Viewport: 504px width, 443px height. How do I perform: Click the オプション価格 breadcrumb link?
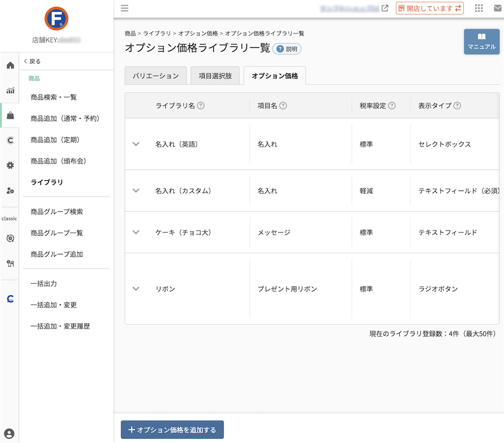click(198, 33)
